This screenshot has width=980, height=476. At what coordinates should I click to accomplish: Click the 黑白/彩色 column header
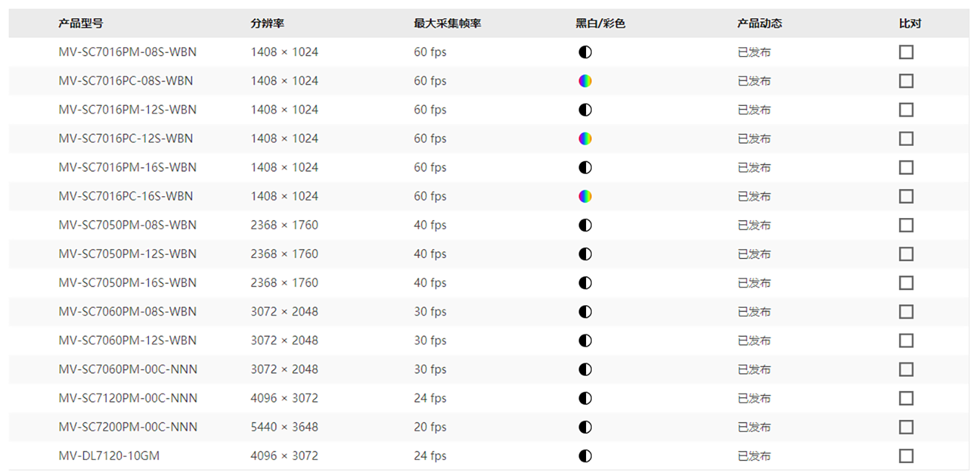(600, 24)
